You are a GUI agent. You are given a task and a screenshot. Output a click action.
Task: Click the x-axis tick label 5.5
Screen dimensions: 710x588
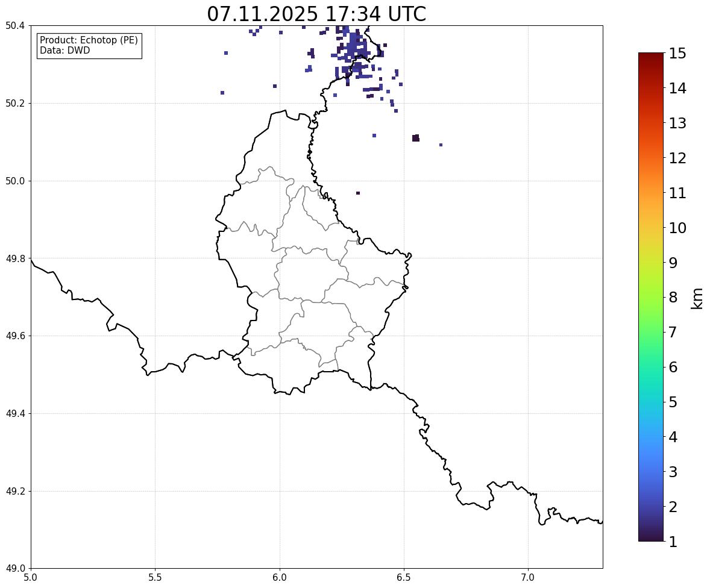coord(156,578)
